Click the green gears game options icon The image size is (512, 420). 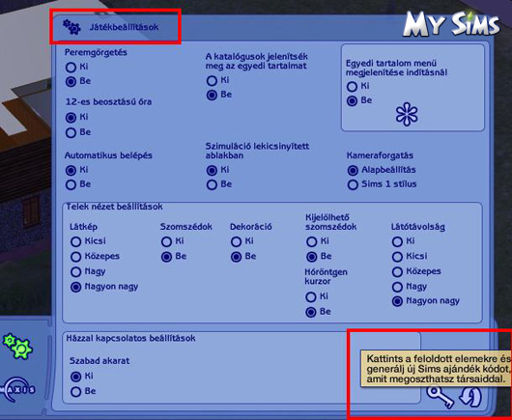click(17, 347)
